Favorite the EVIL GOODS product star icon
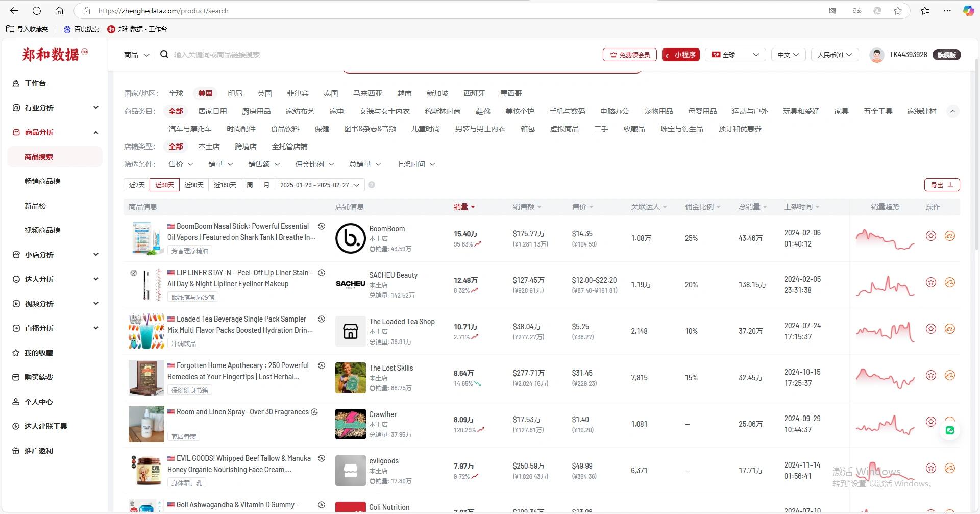The image size is (980, 514). click(931, 468)
